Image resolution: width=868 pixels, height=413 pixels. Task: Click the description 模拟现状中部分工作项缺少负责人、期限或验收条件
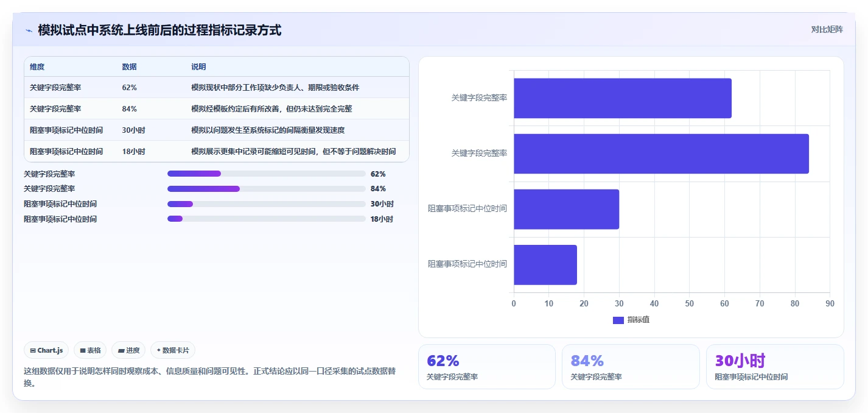tap(275, 88)
